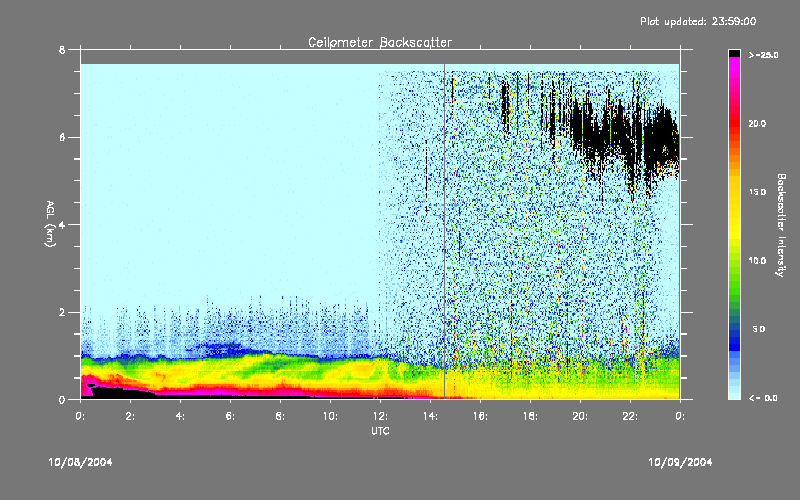Click the green band near colorbar value 10.0
800x500 pixels.
[734, 261]
